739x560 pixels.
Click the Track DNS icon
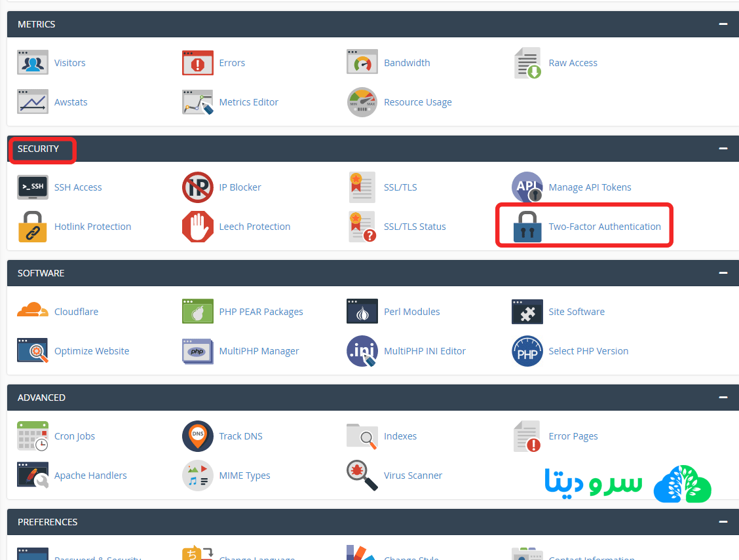(197, 436)
